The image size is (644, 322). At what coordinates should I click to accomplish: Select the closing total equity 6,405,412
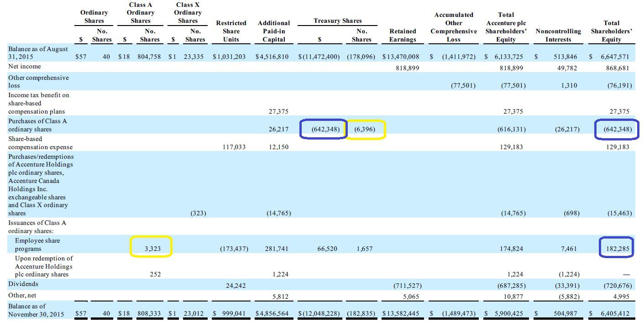[614, 314]
